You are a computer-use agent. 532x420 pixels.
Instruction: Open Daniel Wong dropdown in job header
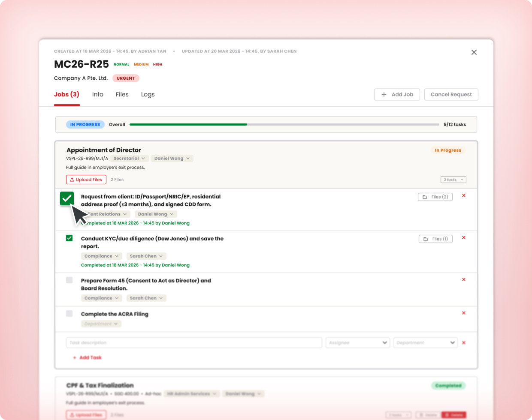(172, 159)
